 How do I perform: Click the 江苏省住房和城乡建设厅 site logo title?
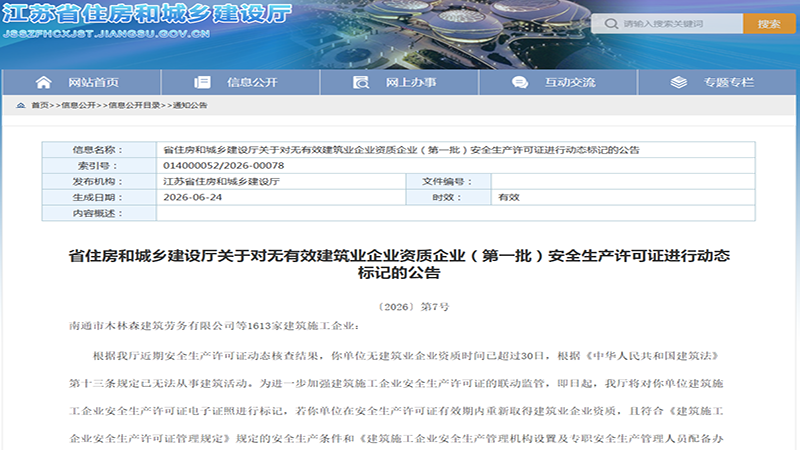[147, 14]
